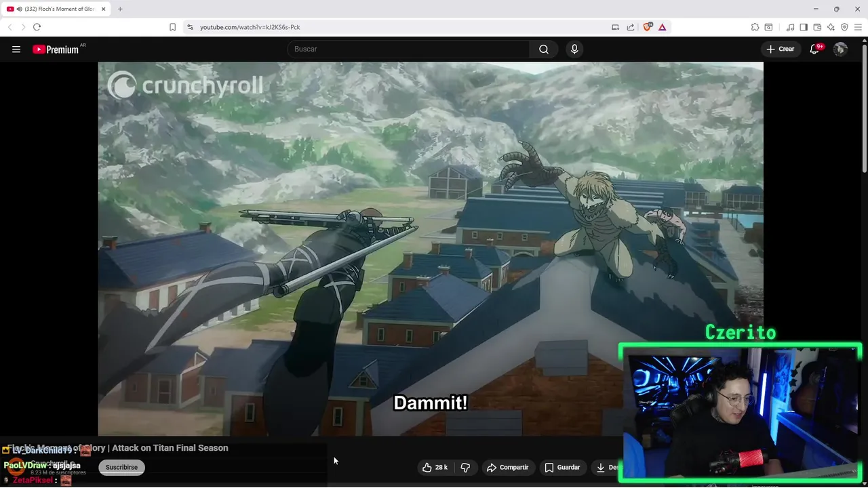Go forward with the browser arrow
The height and width of the screenshot is (488, 868).
click(23, 27)
